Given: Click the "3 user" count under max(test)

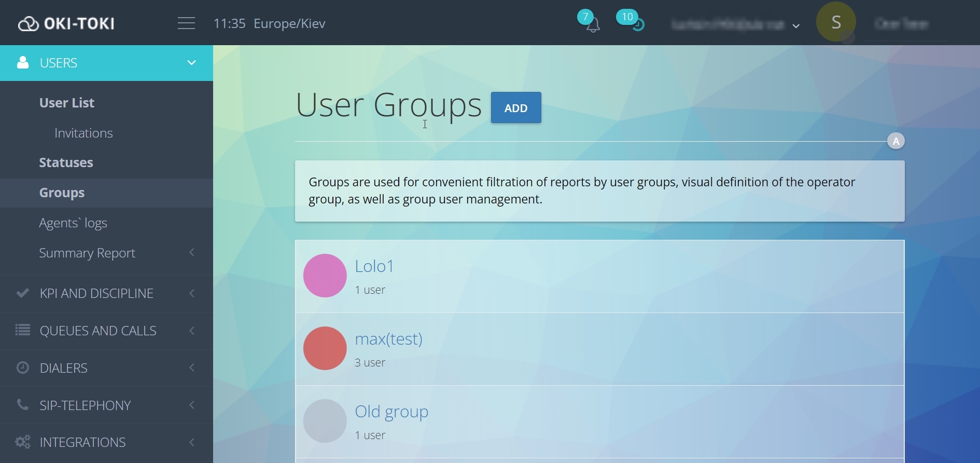Looking at the screenshot, I should coord(370,362).
